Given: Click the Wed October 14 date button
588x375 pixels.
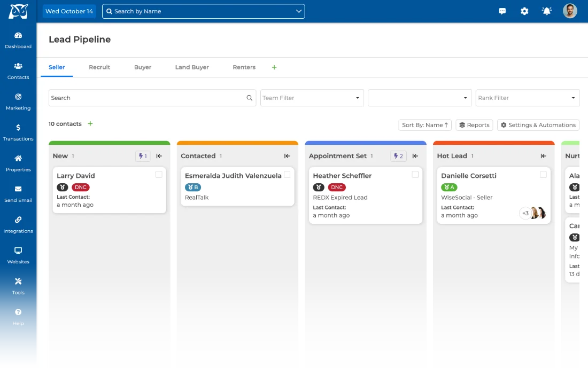Looking at the screenshot, I should [69, 11].
